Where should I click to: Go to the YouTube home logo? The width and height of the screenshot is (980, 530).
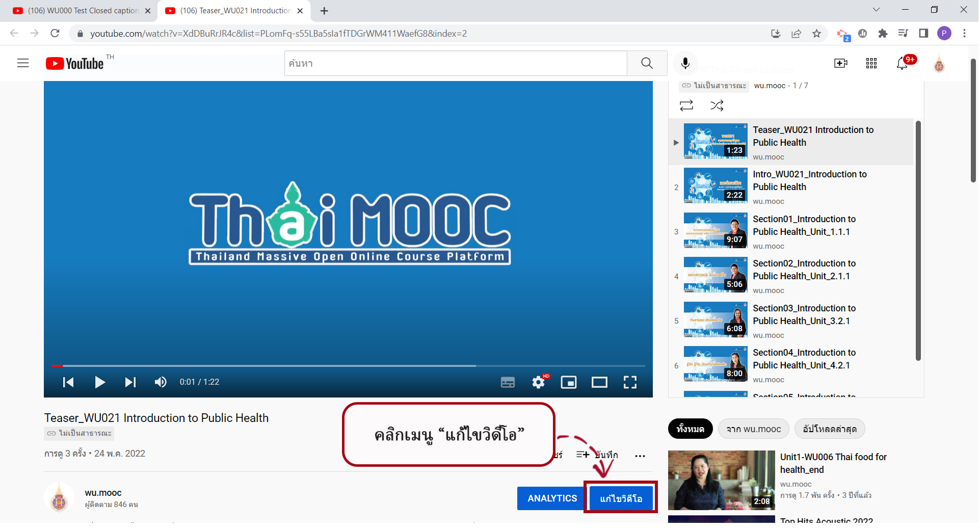pos(75,64)
